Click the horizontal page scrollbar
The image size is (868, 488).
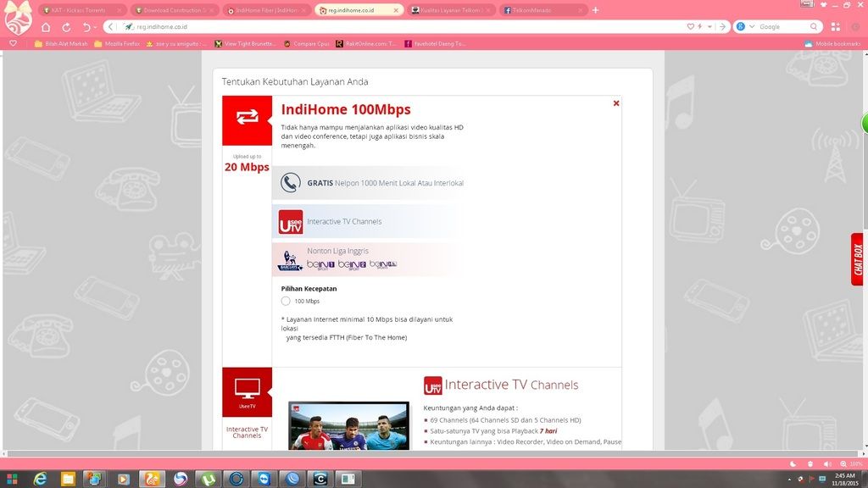[433, 454]
